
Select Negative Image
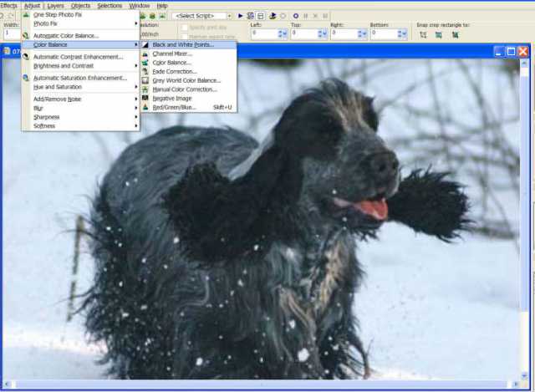point(188,99)
